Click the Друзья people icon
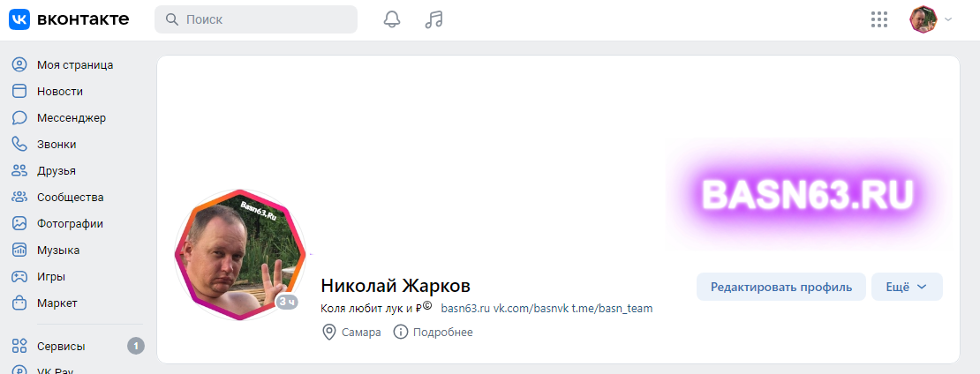Image resolution: width=980 pixels, height=374 pixels. click(20, 170)
